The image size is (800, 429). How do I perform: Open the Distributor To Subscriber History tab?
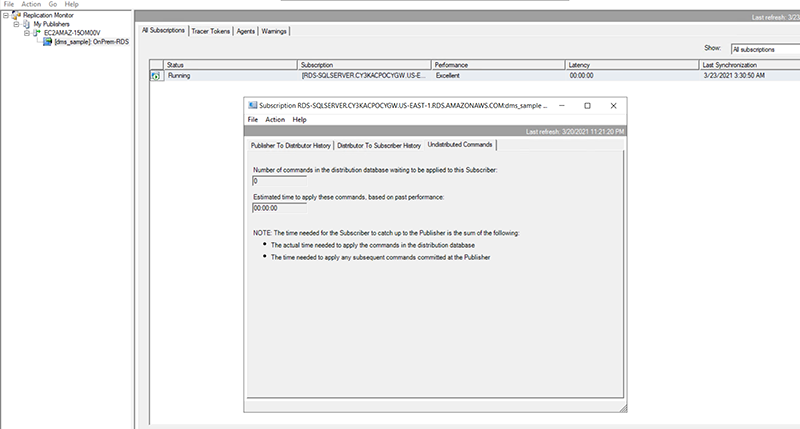coord(377,145)
